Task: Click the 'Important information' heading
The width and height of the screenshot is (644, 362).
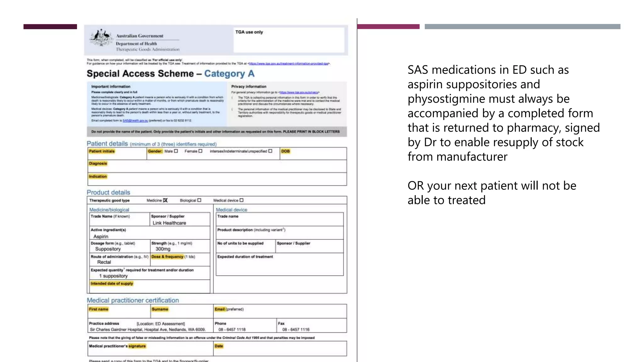Action: click(x=111, y=86)
